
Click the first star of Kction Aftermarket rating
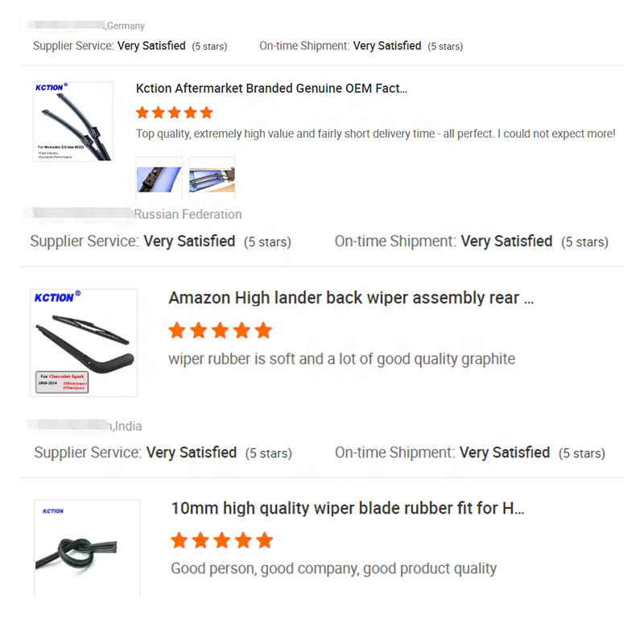[x=142, y=113]
